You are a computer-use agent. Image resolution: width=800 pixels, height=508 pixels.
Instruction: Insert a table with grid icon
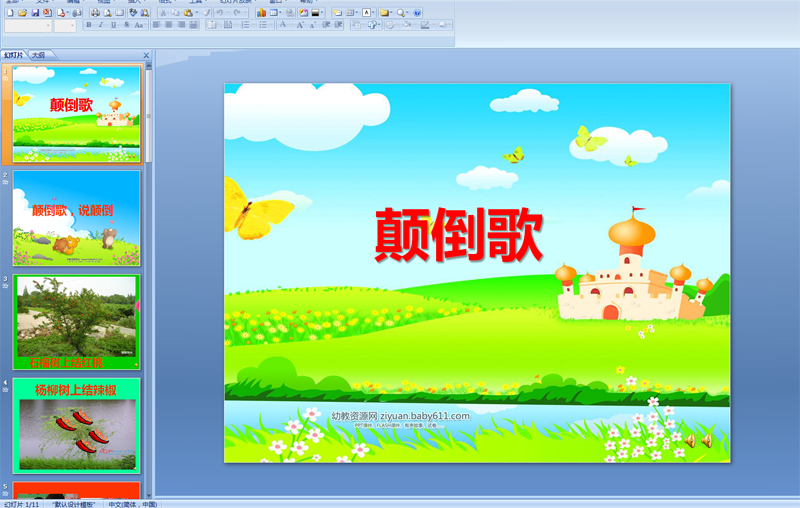point(273,13)
